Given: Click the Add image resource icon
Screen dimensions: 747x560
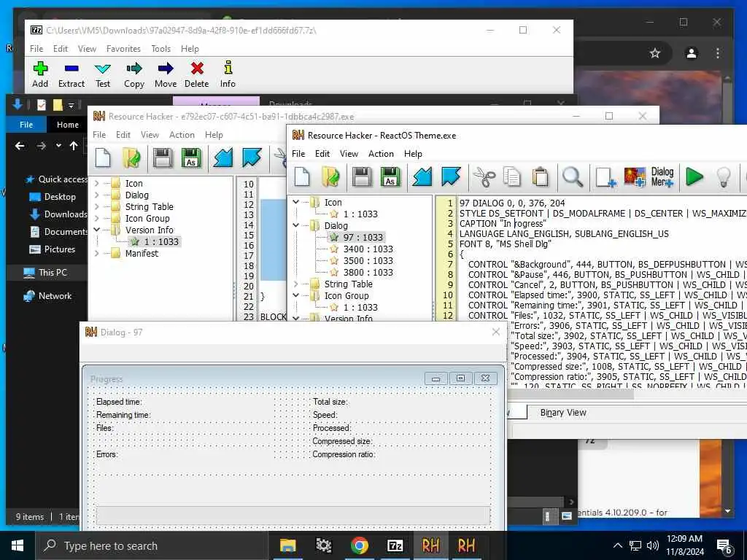Looking at the screenshot, I should pos(635,176).
